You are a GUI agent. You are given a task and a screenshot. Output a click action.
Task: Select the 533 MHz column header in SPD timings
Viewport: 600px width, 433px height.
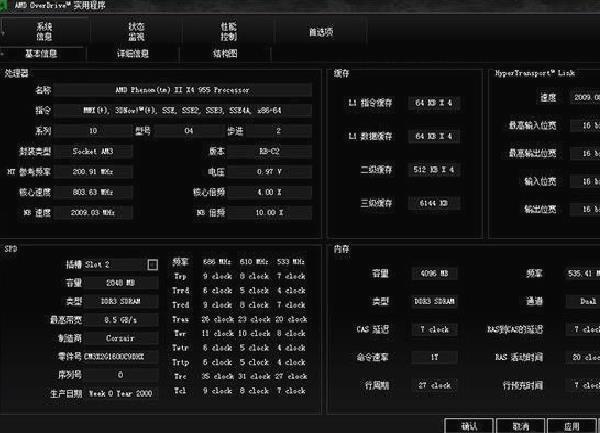pyautogui.click(x=290, y=262)
